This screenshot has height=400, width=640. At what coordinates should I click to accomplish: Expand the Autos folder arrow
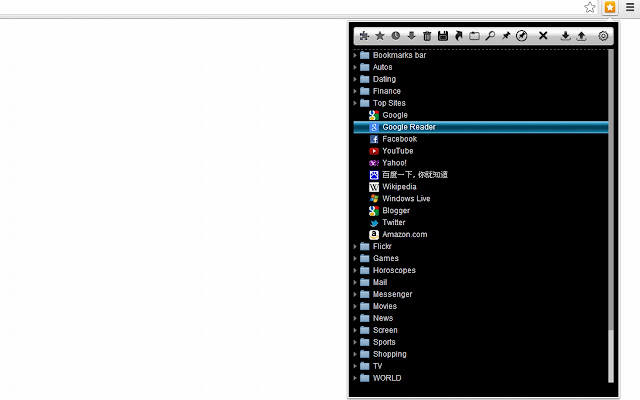[x=355, y=67]
